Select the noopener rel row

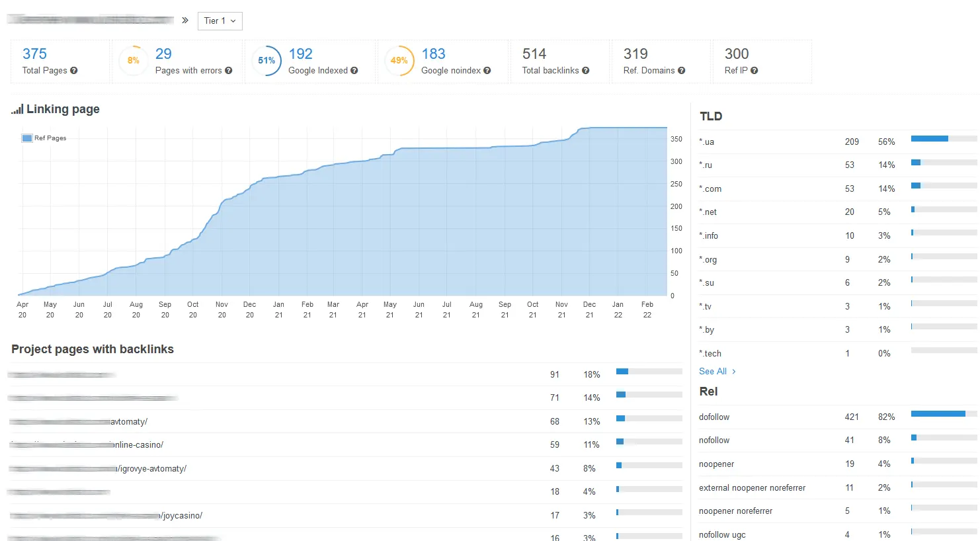[x=838, y=464]
